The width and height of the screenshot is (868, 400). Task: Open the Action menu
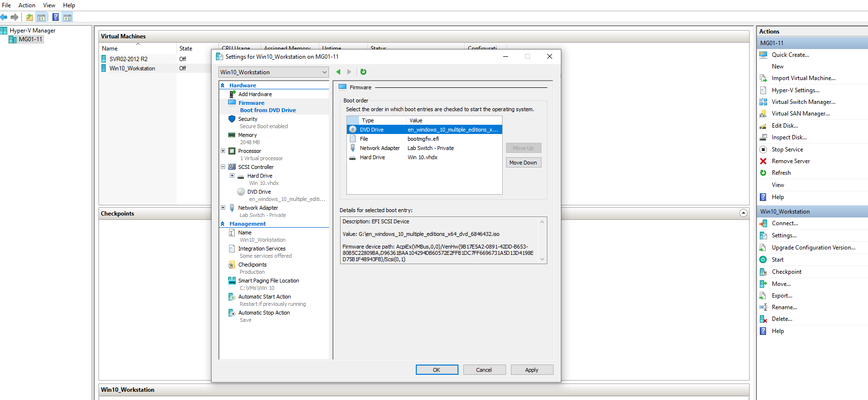(27, 5)
